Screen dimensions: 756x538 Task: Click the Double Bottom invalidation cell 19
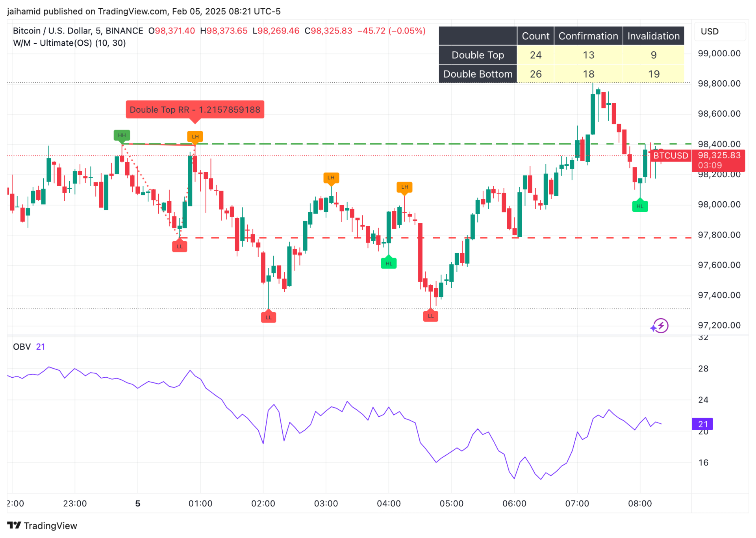(654, 74)
